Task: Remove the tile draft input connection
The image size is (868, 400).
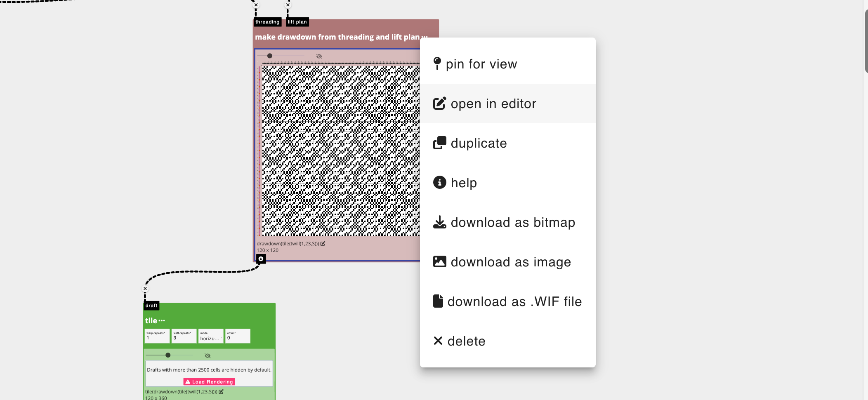Action: click(145, 289)
